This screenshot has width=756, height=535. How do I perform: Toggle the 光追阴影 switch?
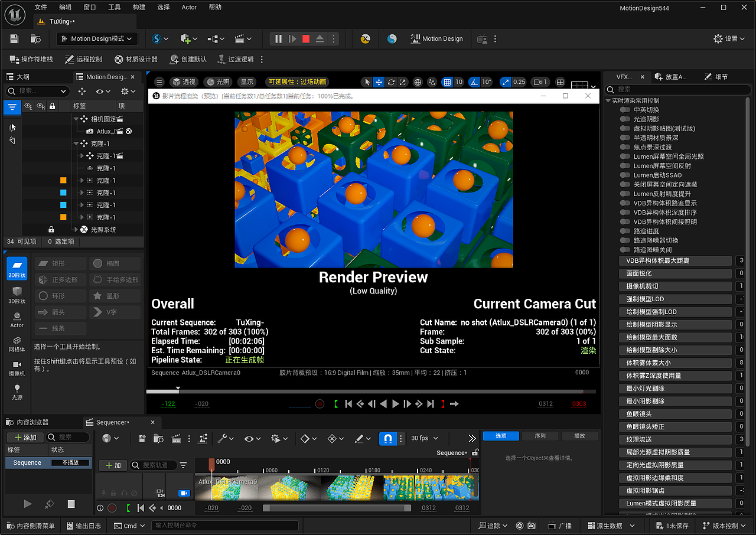pos(624,119)
